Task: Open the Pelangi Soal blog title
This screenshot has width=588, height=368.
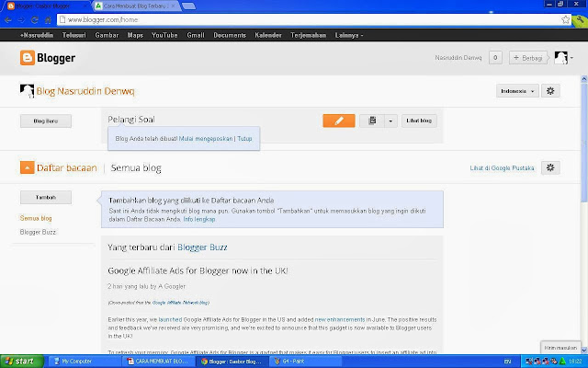Action: pyautogui.click(x=131, y=120)
